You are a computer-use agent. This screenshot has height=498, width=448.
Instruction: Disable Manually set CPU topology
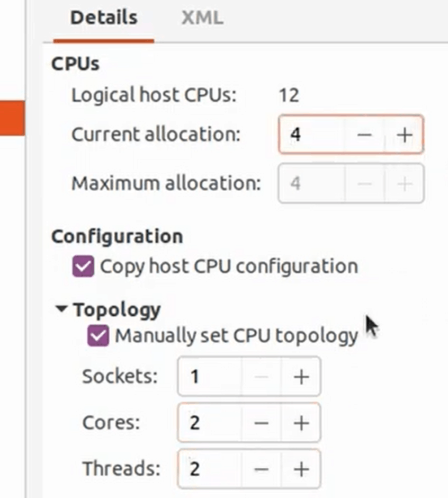tap(98, 336)
